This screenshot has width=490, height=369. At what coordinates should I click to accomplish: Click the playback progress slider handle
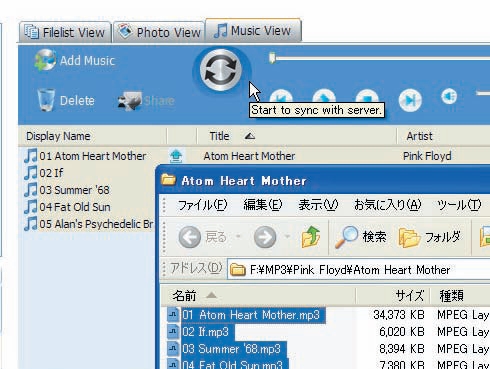pos(272,58)
